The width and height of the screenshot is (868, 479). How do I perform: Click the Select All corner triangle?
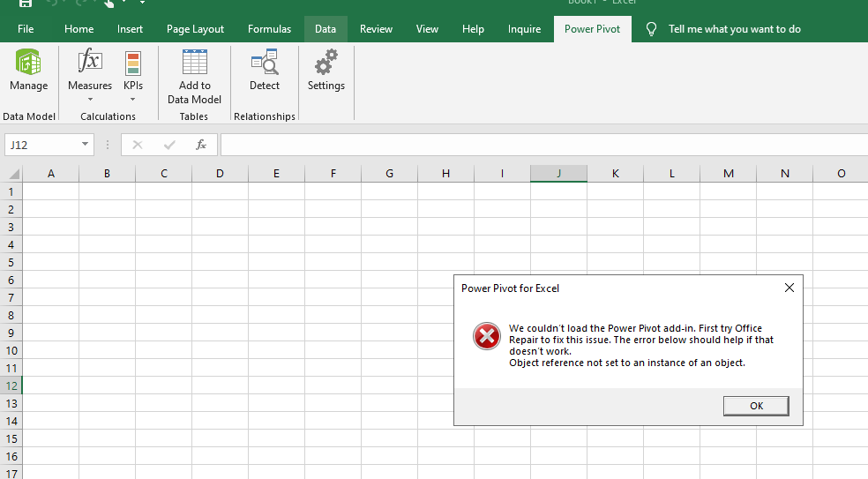[x=13, y=175]
